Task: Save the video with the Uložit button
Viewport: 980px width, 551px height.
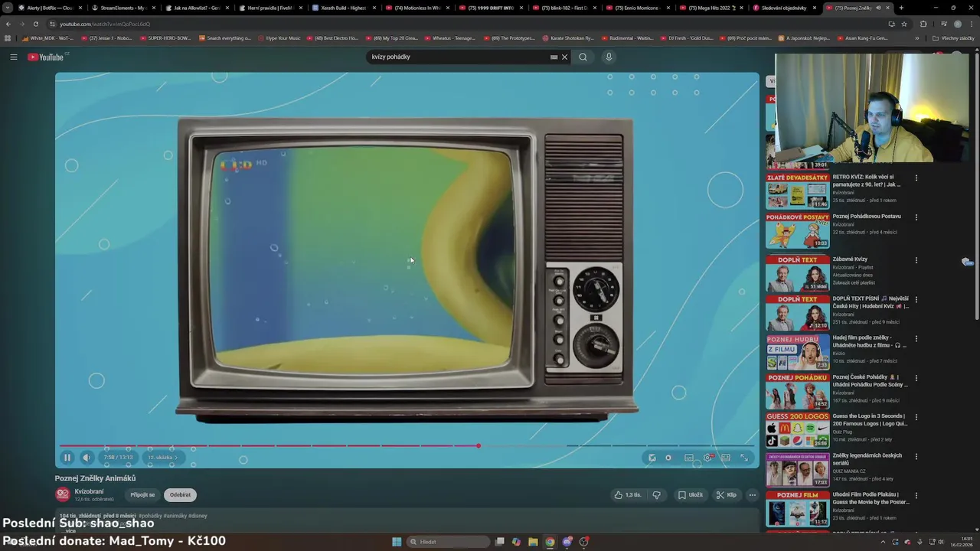Action: [691, 495]
